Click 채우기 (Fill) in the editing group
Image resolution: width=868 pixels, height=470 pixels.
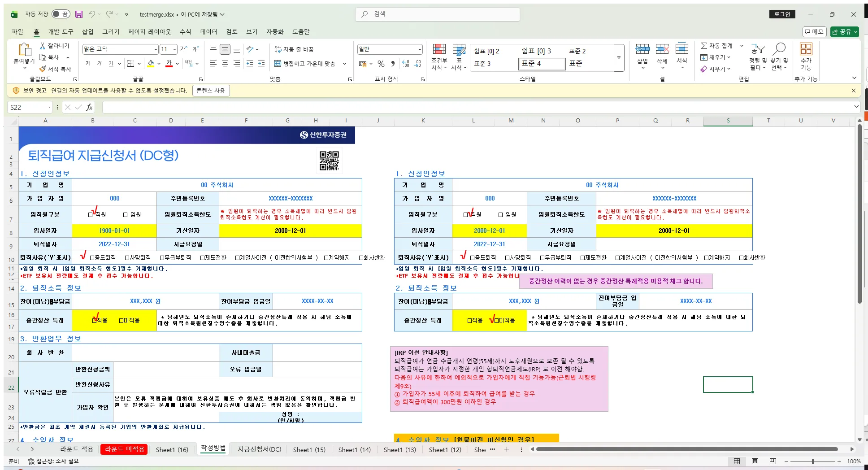[716, 57]
